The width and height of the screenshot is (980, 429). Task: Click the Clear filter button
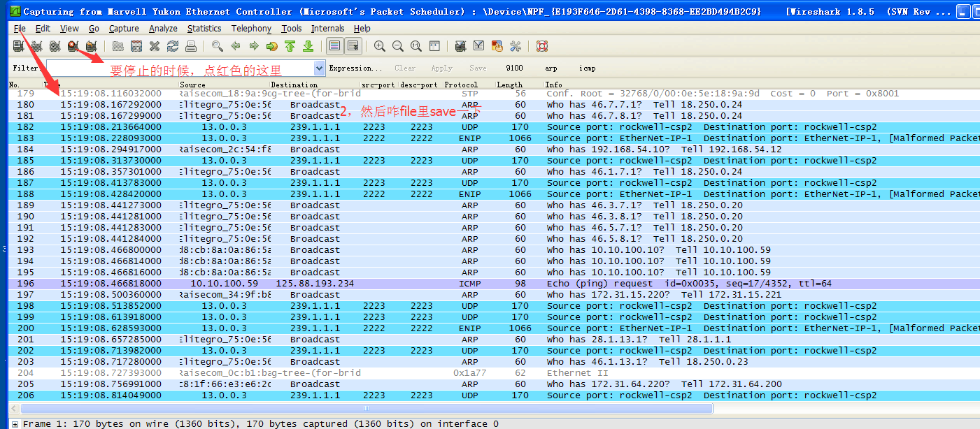[x=405, y=68]
